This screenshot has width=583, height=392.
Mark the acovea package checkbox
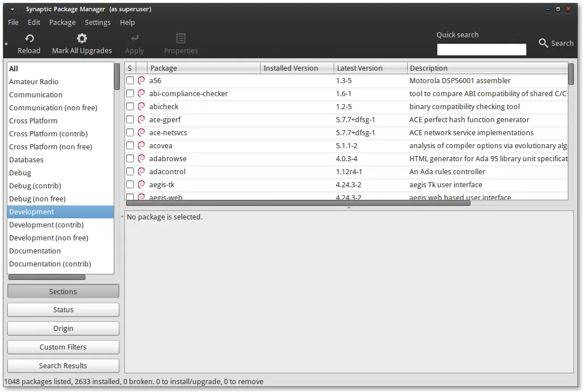click(x=129, y=145)
